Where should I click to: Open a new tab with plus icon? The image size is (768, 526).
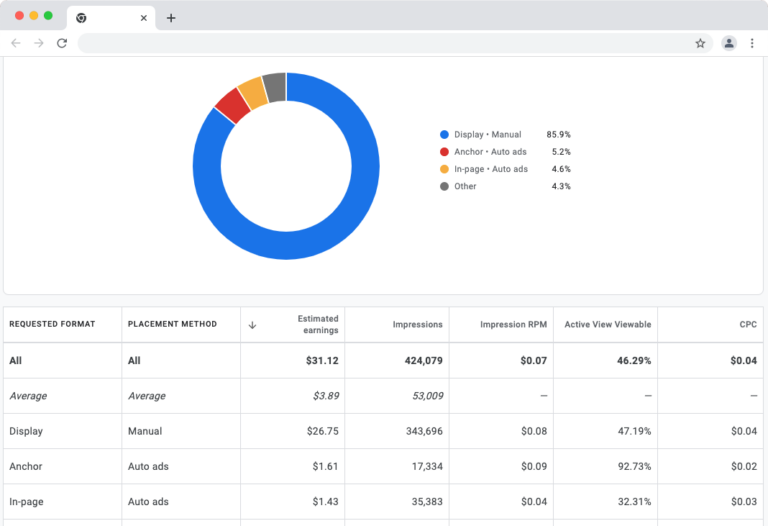pos(171,18)
